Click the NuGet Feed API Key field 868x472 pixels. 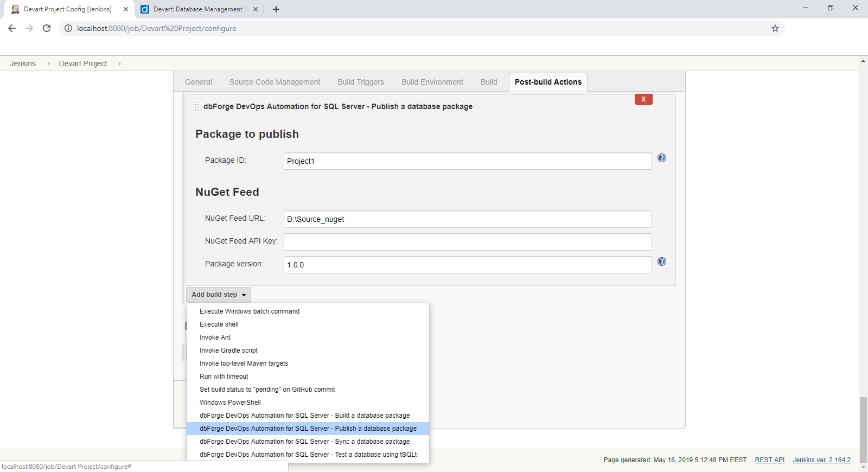point(468,242)
